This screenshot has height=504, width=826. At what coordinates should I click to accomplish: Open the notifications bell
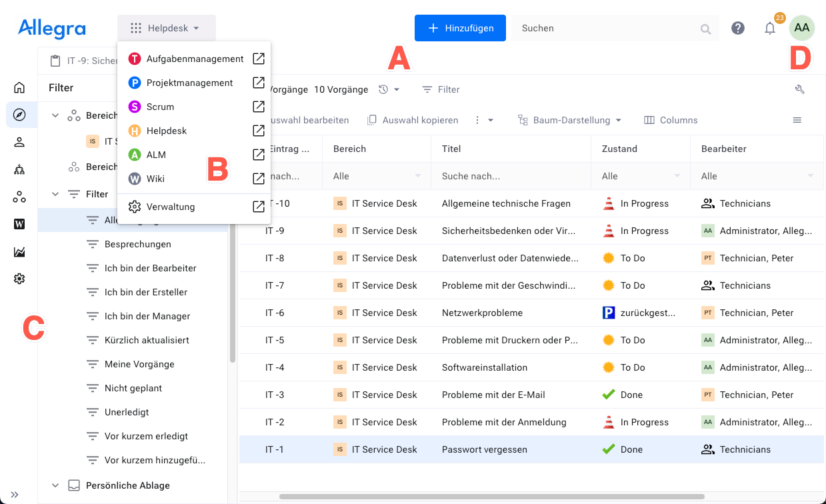pyautogui.click(x=770, y=28)
